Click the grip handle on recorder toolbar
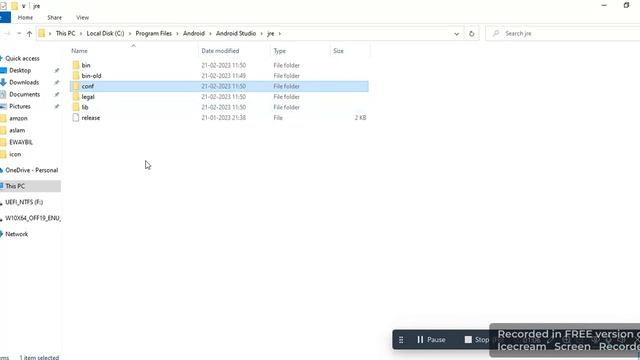This screenshot has width=640, height=360. 401,340
